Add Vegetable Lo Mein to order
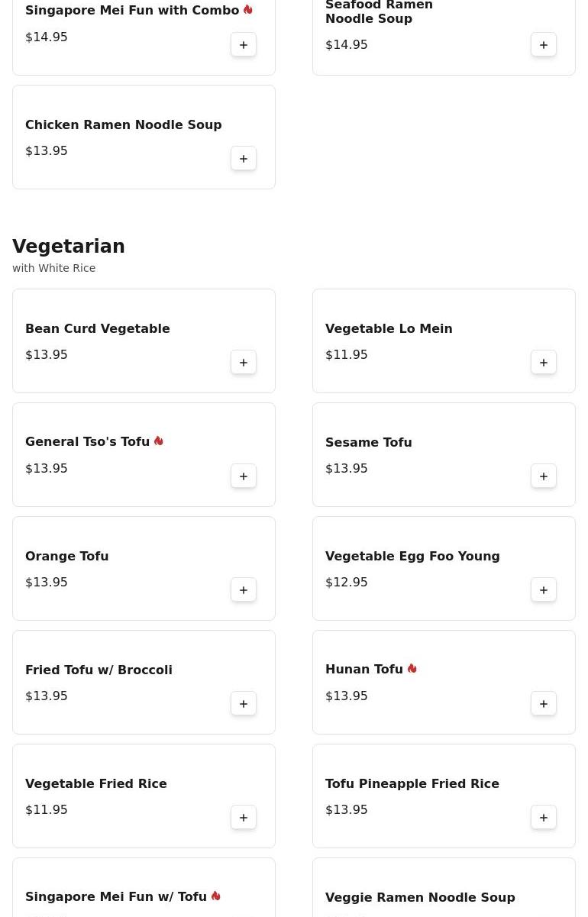Screen dimensions: 588x917 [x=544, y=363]
